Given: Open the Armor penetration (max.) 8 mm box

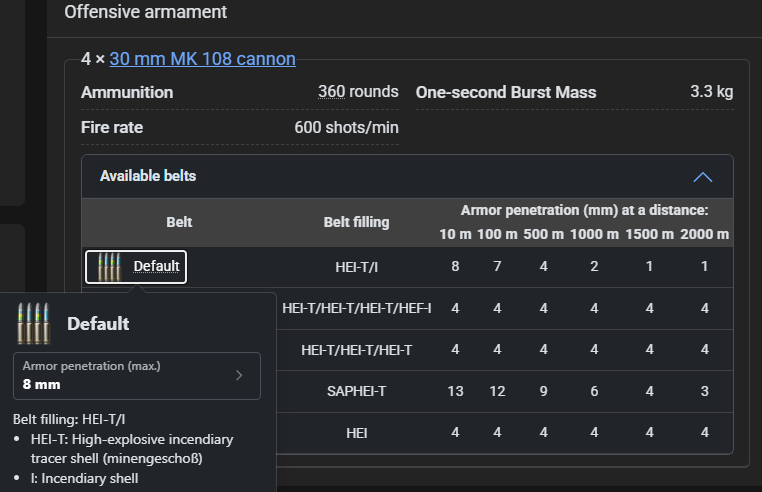Looking at the screenshot, I should tap(137, 376).
